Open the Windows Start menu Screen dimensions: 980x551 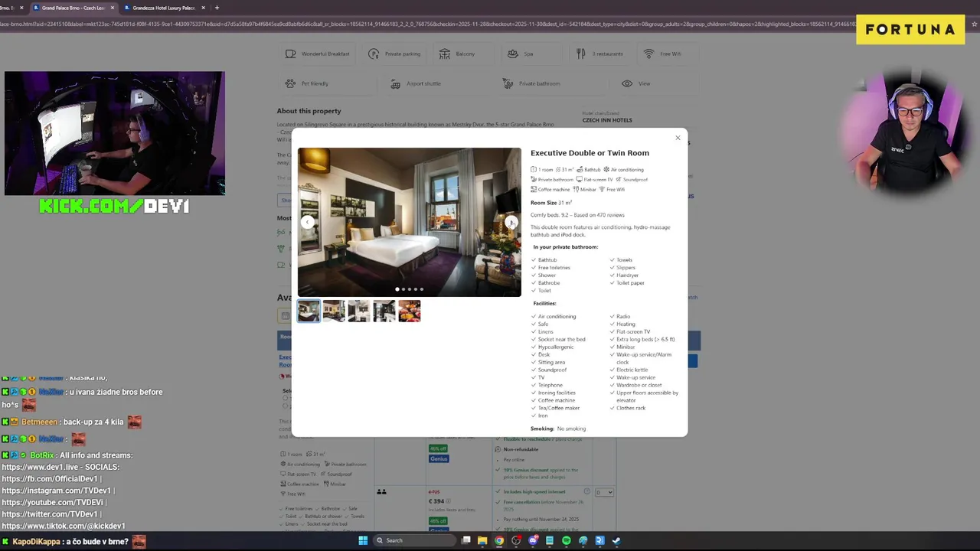[363, 540]
